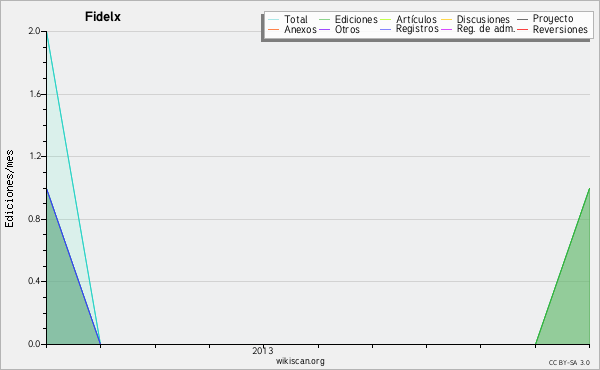Viewport: 600px width, 370px height.
Task: Click the dark blue Registros line on chart
Action: 73,266
